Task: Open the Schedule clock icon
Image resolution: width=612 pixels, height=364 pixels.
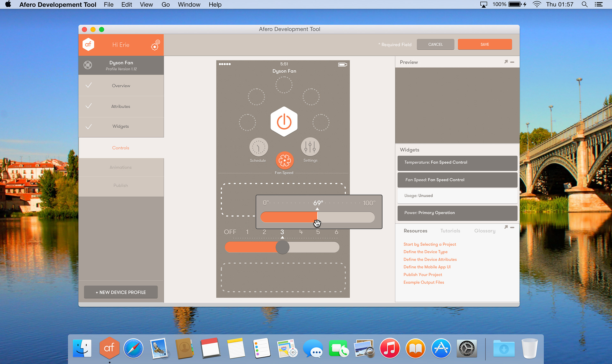Action: pyautogui.click(x=259, y=147)
